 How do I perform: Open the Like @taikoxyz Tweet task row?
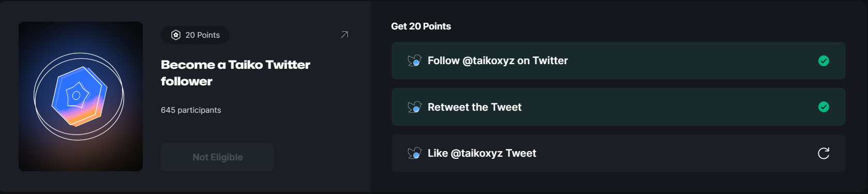pyautogui.click(x=619, y=153)
